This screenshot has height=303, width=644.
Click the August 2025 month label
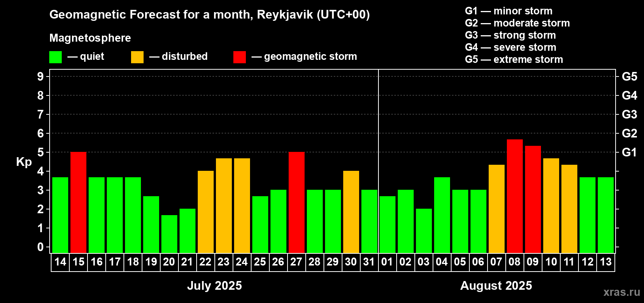496,286
